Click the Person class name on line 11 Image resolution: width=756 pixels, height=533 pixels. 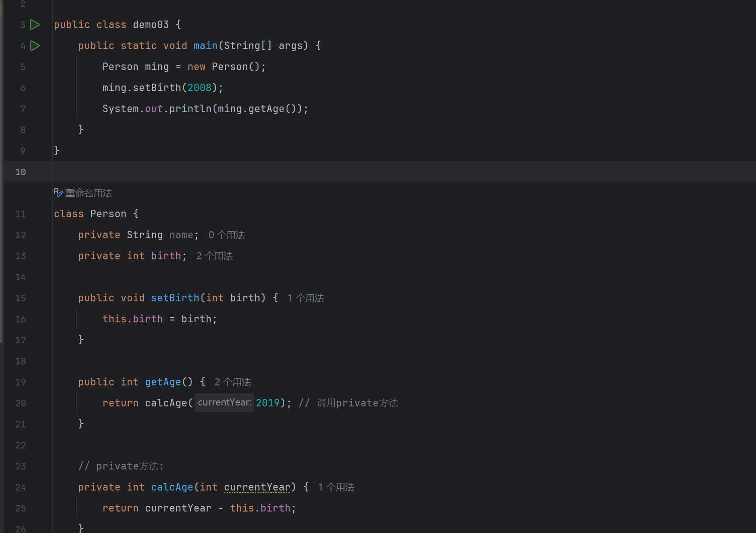(108, 214)
